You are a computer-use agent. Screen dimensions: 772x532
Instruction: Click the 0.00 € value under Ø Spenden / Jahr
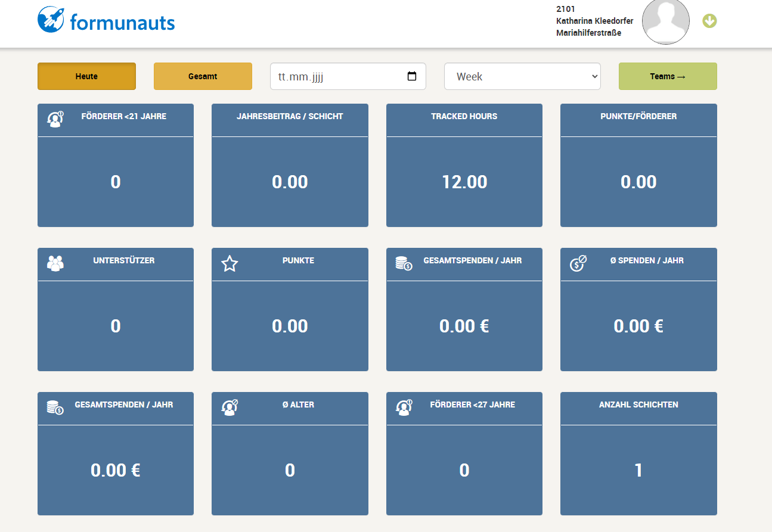(638, 326)
